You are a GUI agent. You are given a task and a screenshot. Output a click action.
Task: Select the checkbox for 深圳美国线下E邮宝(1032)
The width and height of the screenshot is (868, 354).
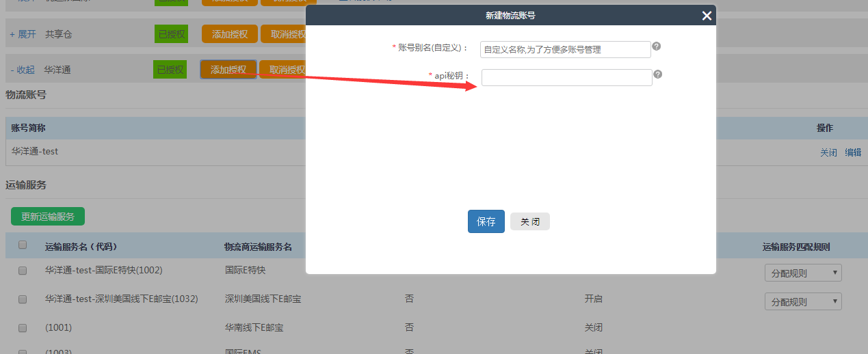point(23,299)
